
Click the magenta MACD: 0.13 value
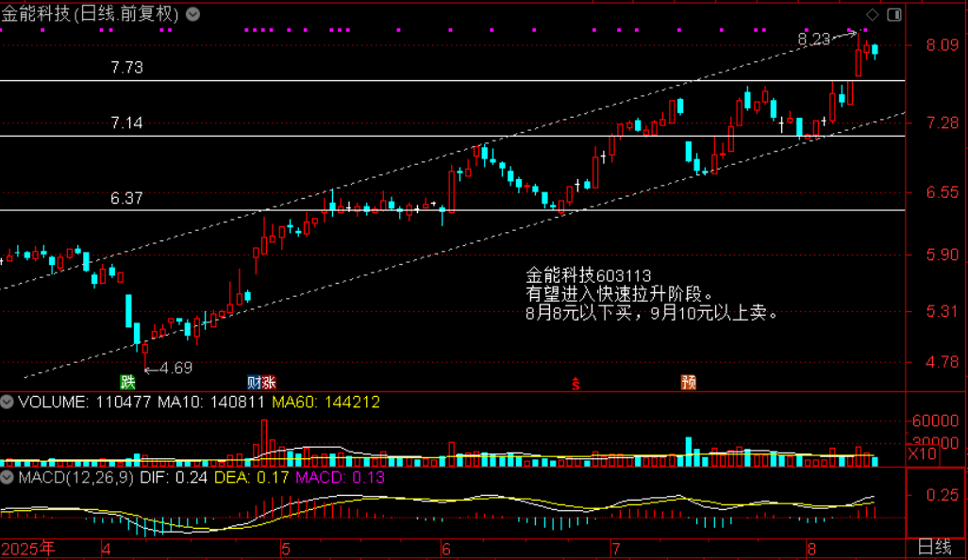pos(341,477)
